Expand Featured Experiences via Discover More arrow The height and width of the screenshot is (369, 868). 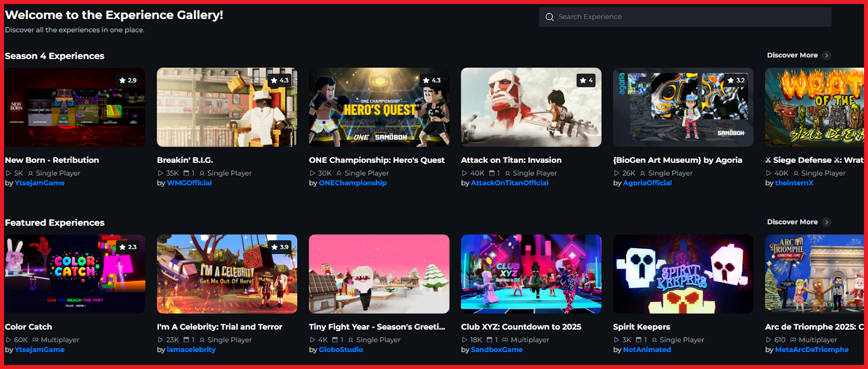[x=826, y=222]
